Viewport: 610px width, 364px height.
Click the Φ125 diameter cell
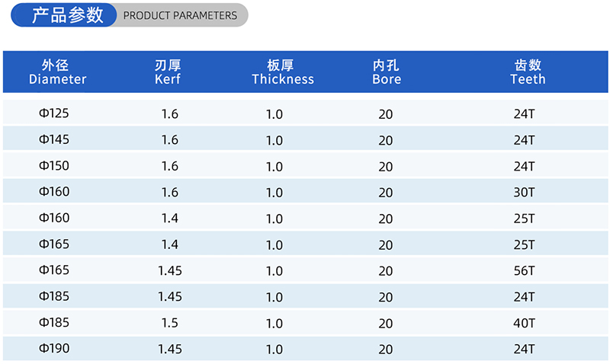[x=54, y=114]
